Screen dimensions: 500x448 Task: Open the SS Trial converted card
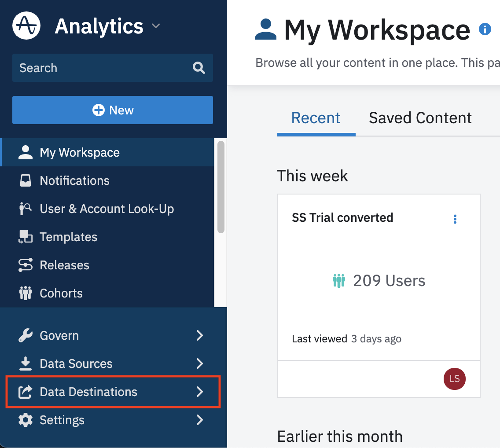[342, 218]
